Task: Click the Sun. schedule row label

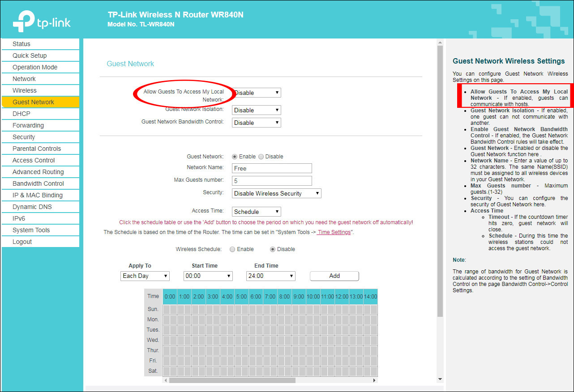Action: tap(153, 309)
